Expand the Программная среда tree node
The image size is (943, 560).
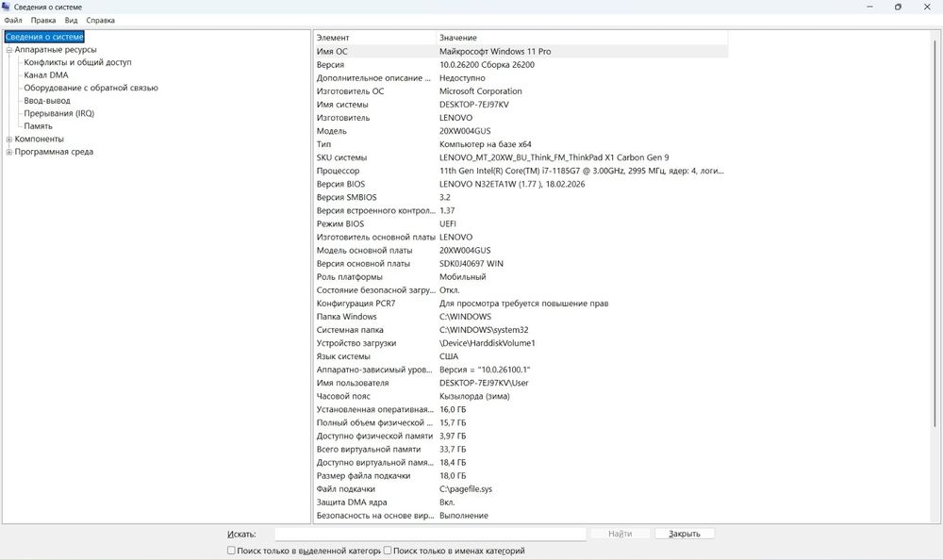(x=9, y=152)
